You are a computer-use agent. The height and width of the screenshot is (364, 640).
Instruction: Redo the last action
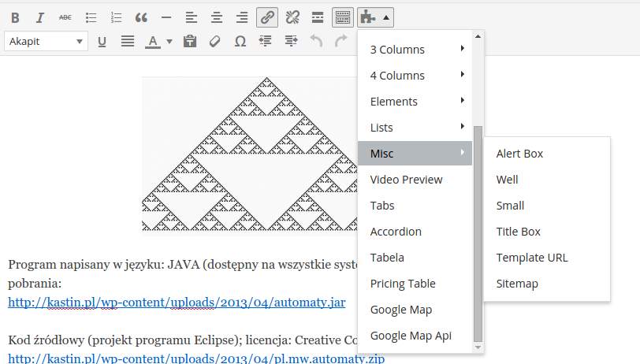[341, 41]
